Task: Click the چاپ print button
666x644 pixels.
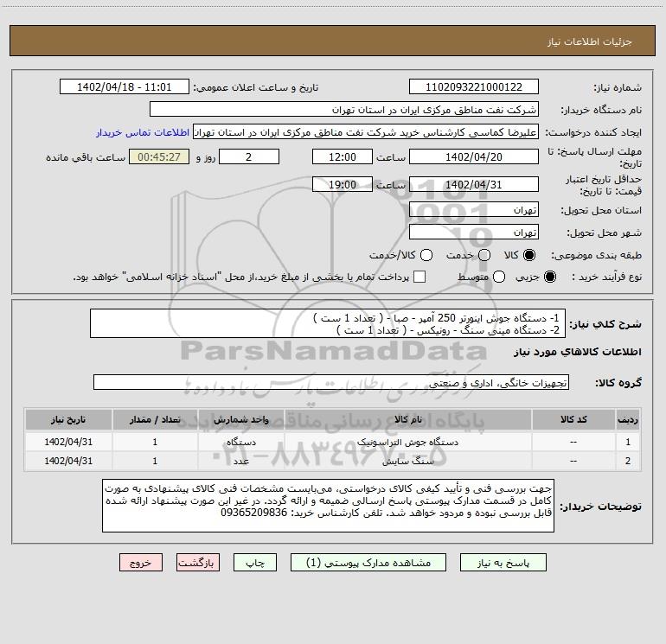Action: (255, 563)
